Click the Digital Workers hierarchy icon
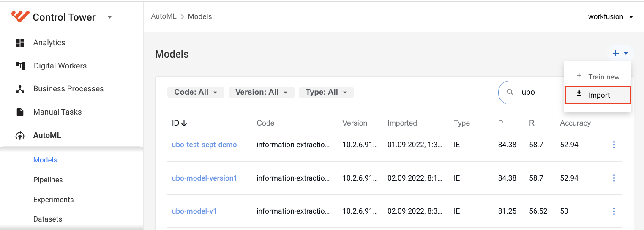644x230 pixels. 20,66
